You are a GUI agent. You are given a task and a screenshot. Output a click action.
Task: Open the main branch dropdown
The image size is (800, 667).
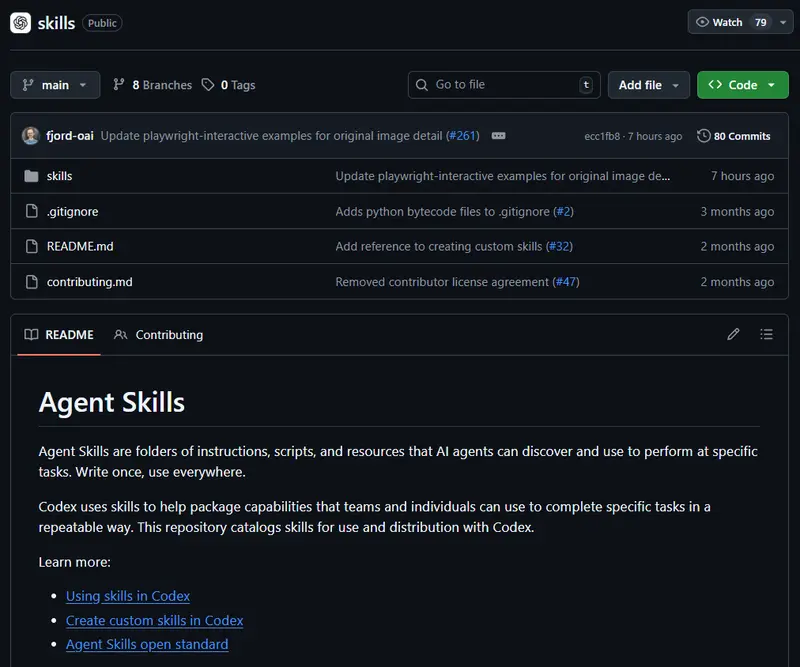point(54,85)
